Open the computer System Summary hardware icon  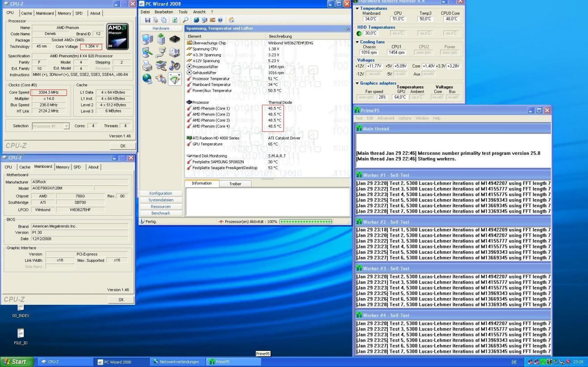point(147,39)
